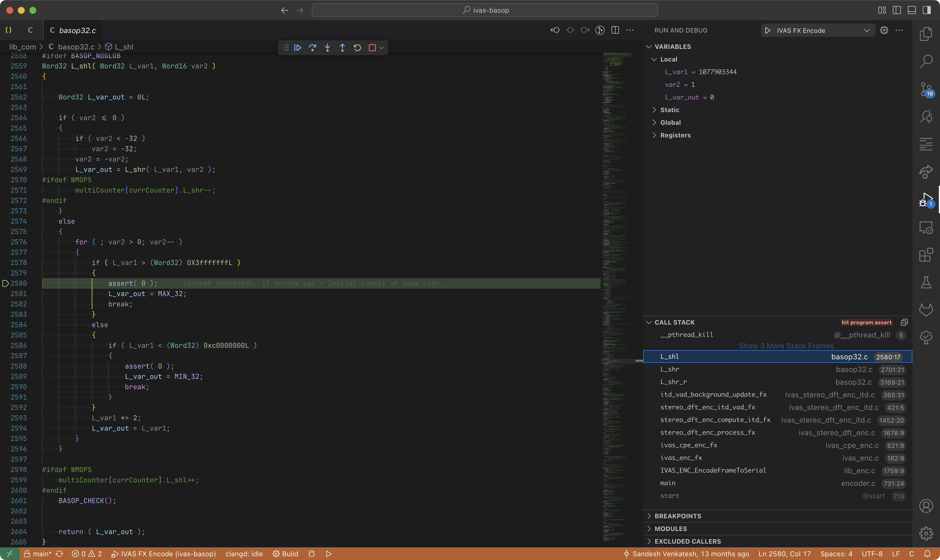
Task: Stop debugging with the red square icon
Action: pyautogui.click(x=372, y=47)
